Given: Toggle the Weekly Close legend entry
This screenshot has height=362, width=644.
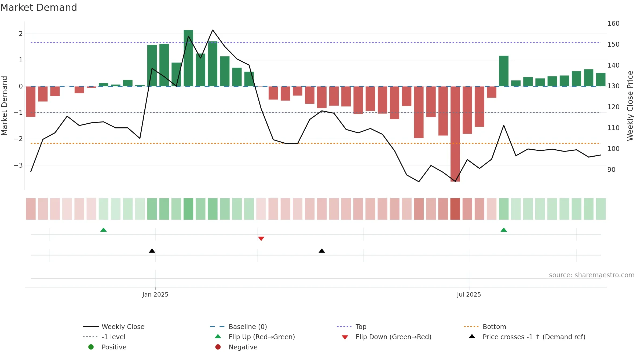Looking at the screenshot, I should point(114,327).
